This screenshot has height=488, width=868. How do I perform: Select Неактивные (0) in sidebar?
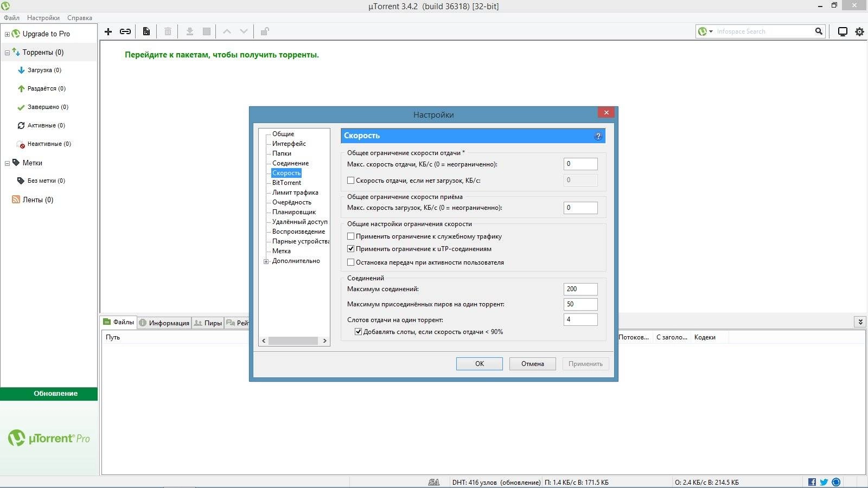coord(49,144)
